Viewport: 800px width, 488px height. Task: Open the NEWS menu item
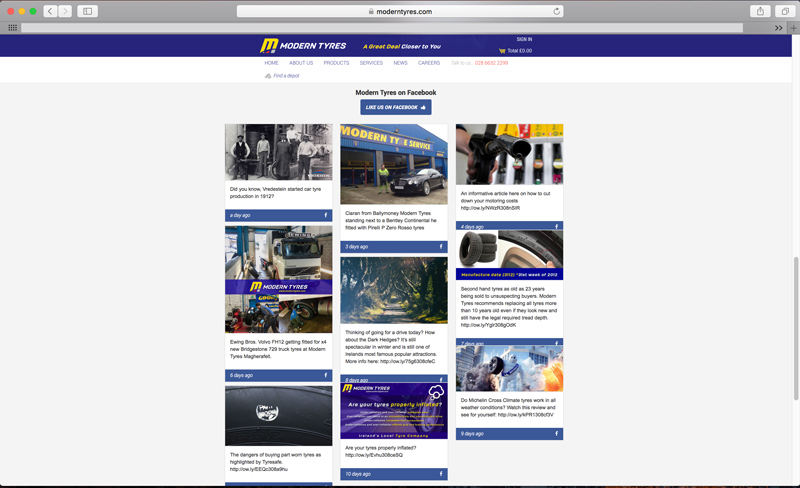(400, 63)
